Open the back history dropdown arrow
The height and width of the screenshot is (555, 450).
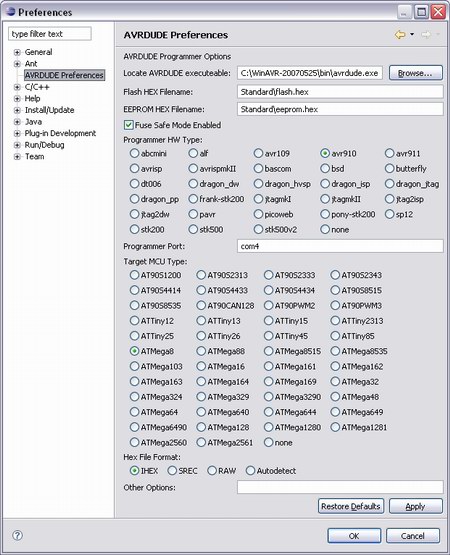pos(412,34)
